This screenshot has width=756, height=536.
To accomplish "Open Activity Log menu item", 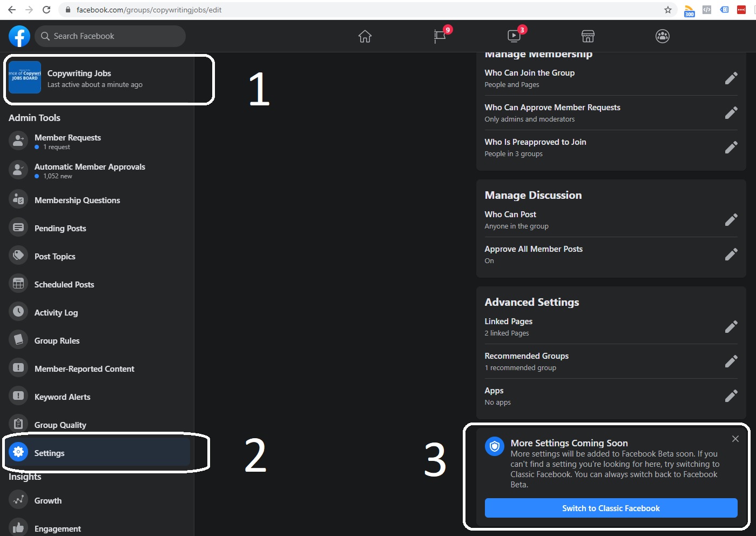I will click(97, 312).
